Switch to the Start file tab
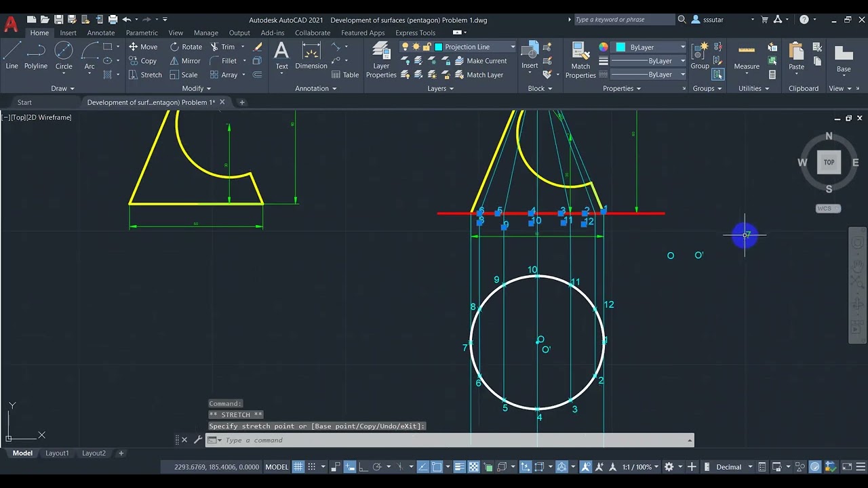The height and width of the screenshot is (488, 868). 24,102
